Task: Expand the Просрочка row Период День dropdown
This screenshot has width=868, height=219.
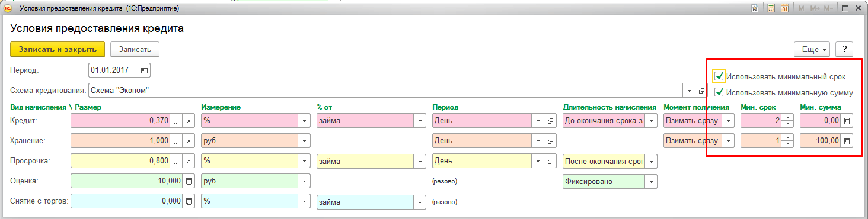Action: coord(538,161)
